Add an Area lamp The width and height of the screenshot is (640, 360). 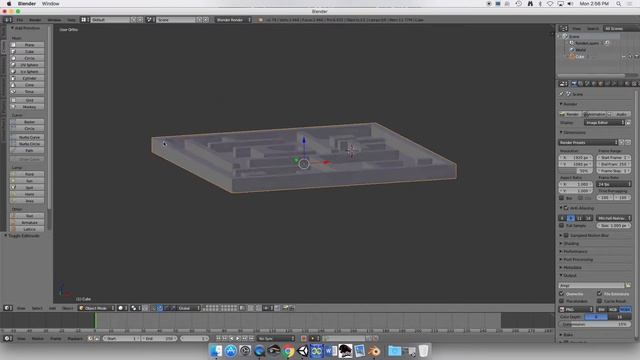pyautogui.click(x=27, y=200)
